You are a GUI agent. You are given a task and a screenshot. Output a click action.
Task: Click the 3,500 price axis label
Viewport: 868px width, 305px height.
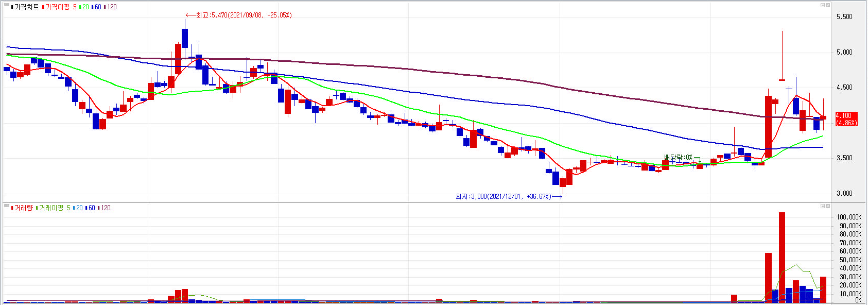844,158
